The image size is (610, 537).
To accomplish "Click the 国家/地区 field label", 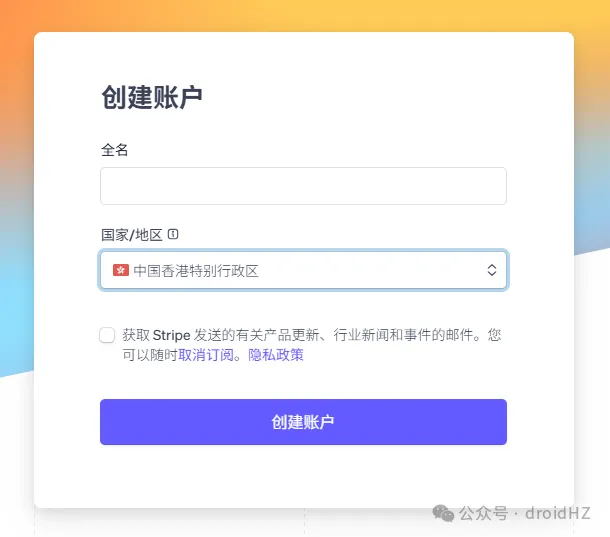I will coord(132,235).
